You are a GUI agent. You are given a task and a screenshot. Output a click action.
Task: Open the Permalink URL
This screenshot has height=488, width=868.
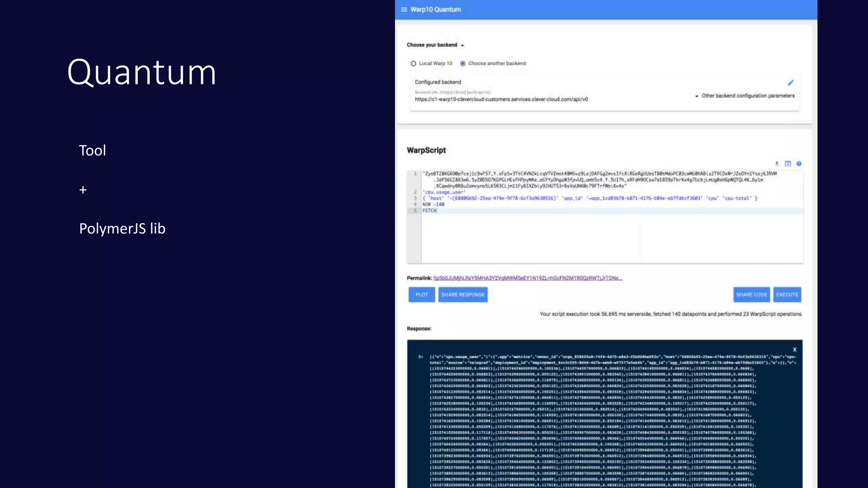click(x=528, y=278)
